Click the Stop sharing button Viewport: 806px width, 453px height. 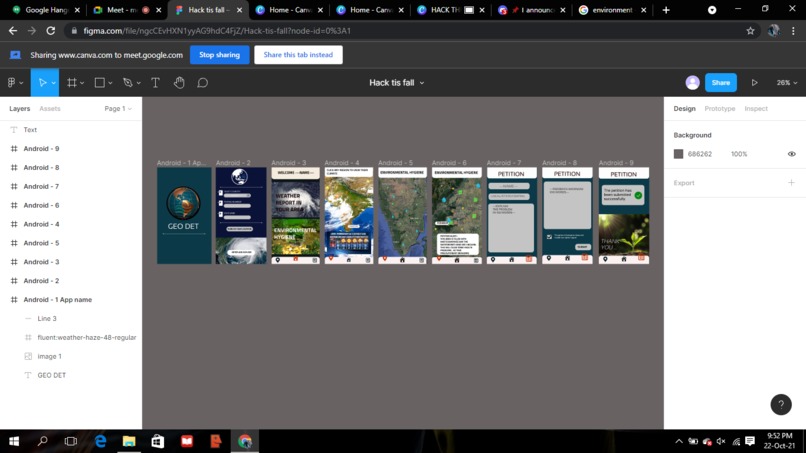click(219, 55)
